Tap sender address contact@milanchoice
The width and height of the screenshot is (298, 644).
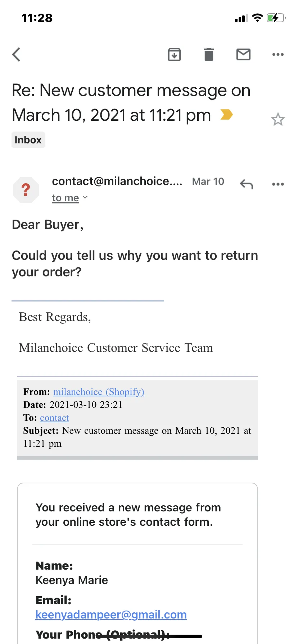point(117,181)
